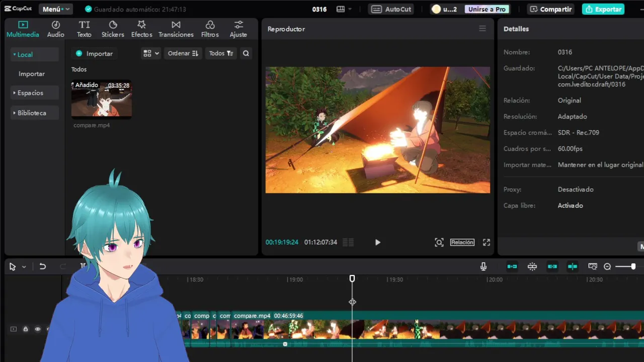This screenshot has width=644, height=362.
Task: Click the Cuadros por segundo value 60.00fps
Action: point(570,149)
